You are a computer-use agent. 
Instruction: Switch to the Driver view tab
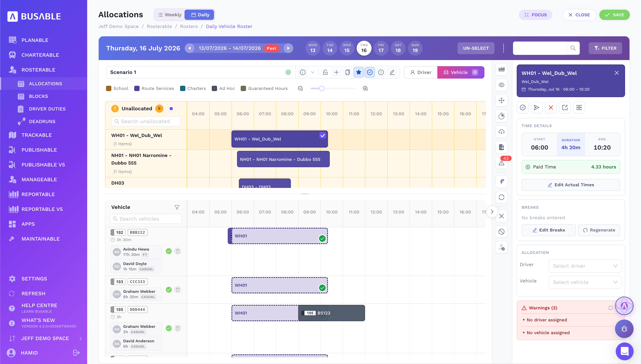pos(421,72)
